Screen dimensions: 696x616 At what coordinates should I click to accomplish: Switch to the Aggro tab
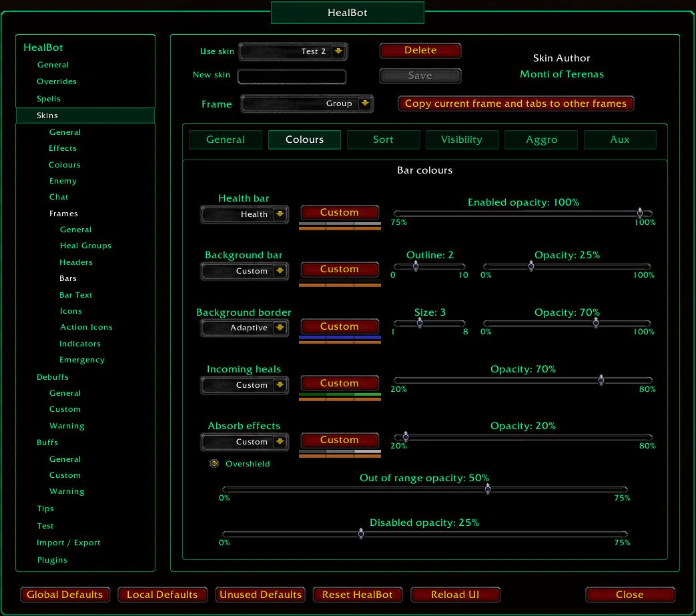(541, 139)
